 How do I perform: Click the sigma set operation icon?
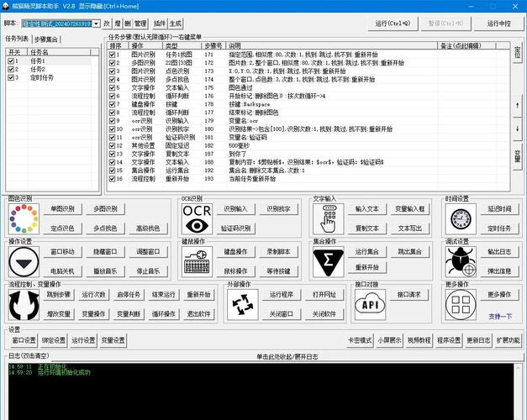(329, 261)
